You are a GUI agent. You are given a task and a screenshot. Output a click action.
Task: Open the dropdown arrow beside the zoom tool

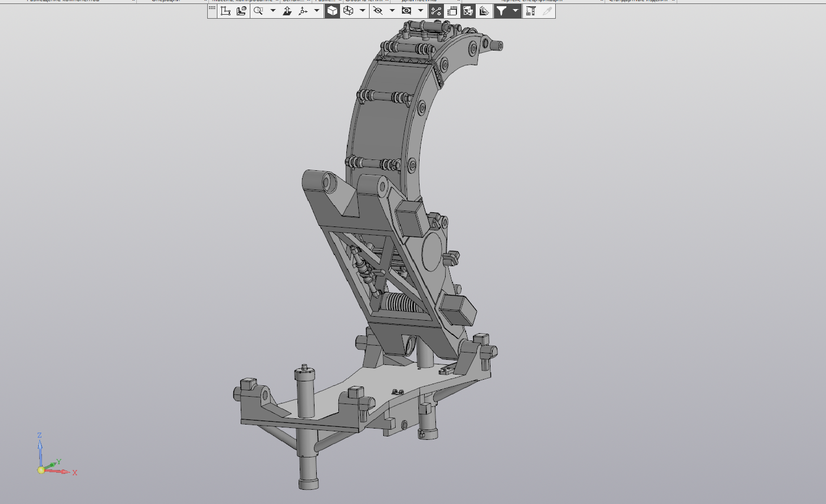(273, 11)
